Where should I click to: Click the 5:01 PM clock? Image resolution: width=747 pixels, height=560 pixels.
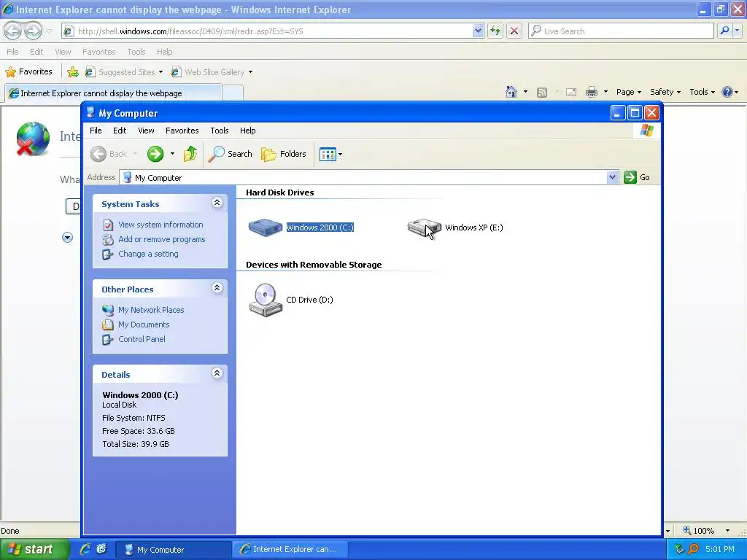coord(720,549)
